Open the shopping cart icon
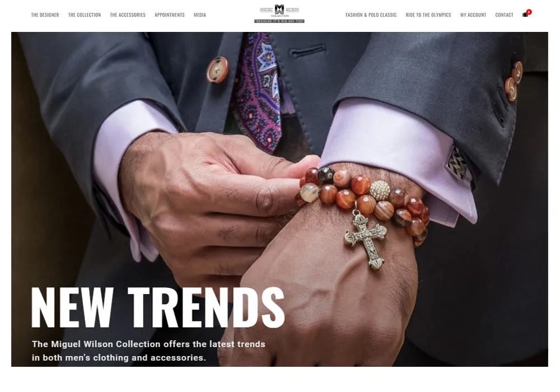Screen dimensions: 560x392 pos(525,15)
